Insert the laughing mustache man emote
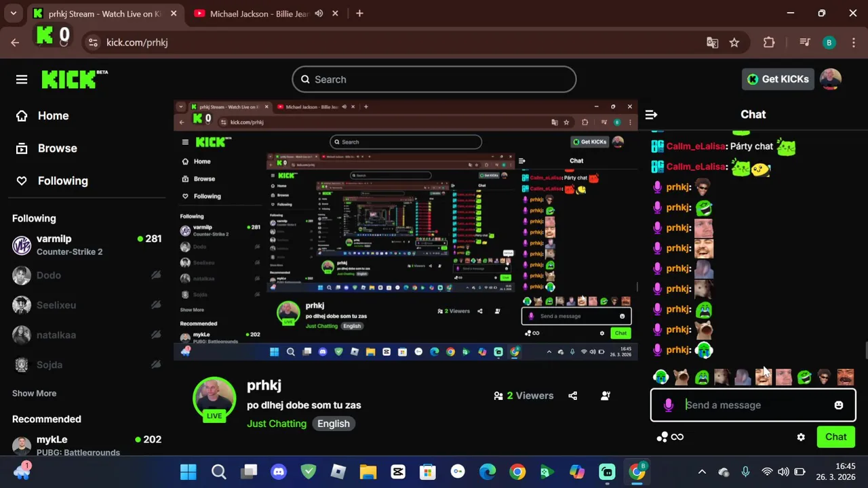Image resolution: width=868 pixels, height=488 pixels. [x=845, y=377]
